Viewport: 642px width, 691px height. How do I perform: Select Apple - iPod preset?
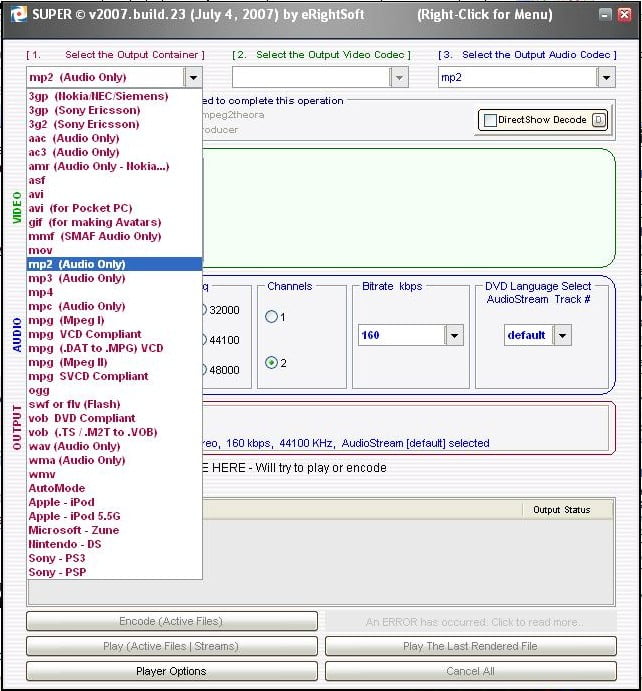115,502
